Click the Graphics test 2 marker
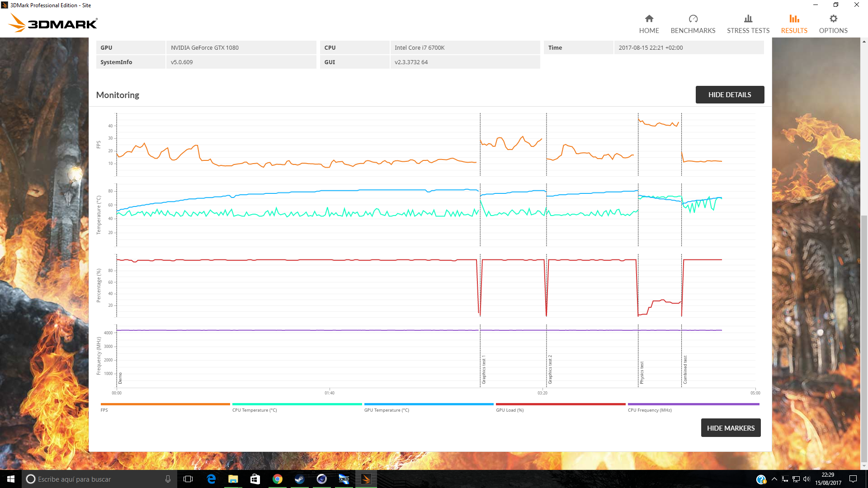The width and height of the screenshot is (868, 488). [550, 370]
